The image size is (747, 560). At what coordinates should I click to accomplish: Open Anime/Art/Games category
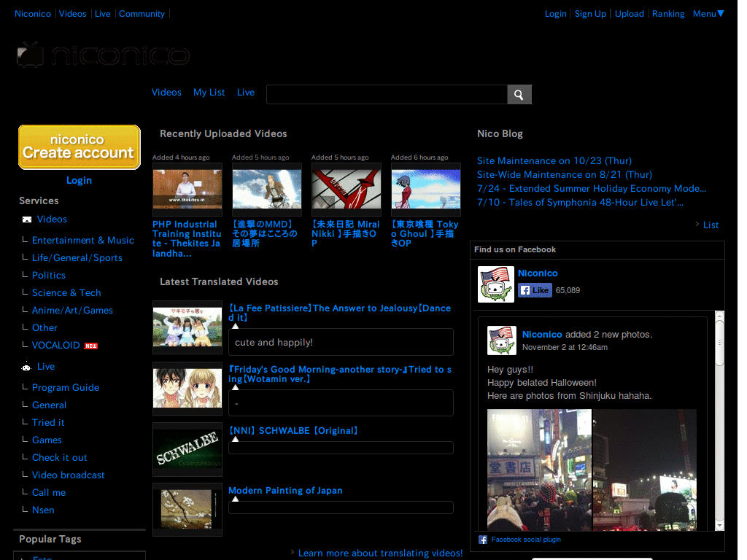pyautogui.click(x=72, y=311)
